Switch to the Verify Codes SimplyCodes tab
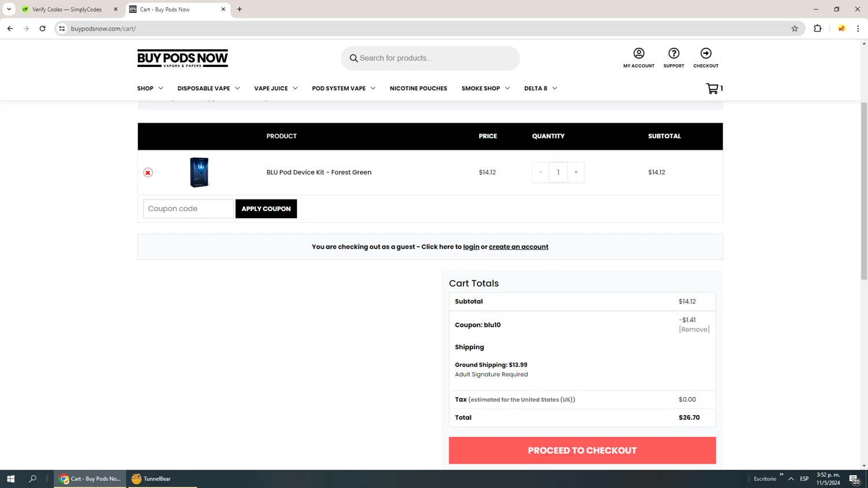The width and height of the screenshot is (868, 488). (x=67, y=9)
